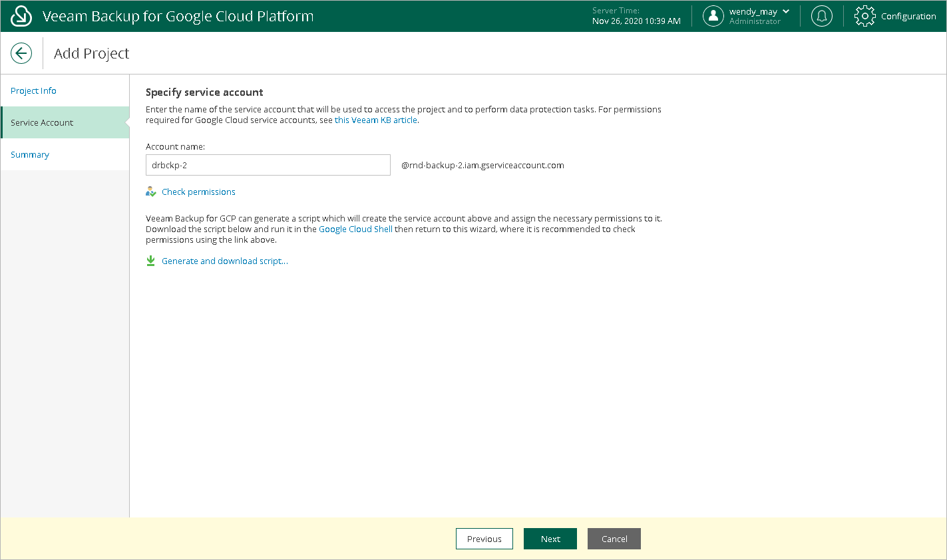This screenshot has width=947, height=560.
Task: Expand the wendy_may user dropdown arrow
Action: coord(786,11)
